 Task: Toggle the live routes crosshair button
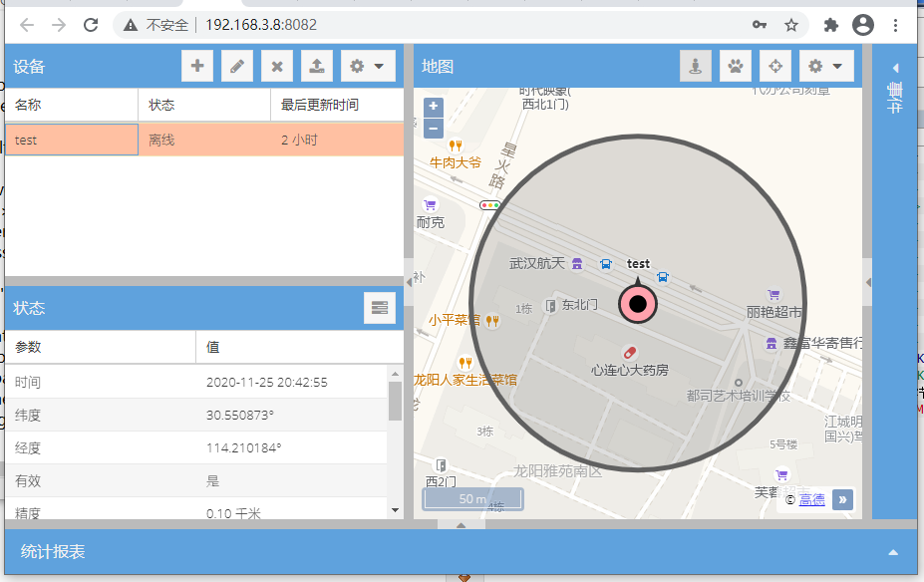coord(774,67)
